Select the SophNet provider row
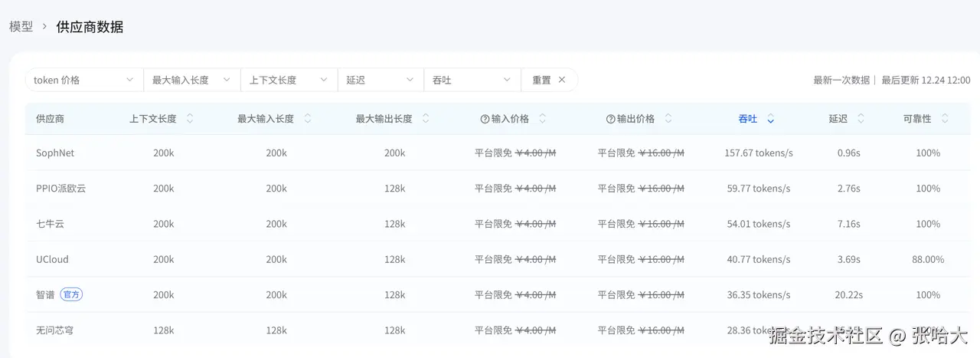This screenshot has height=358, width=980. tap(55, 153)
